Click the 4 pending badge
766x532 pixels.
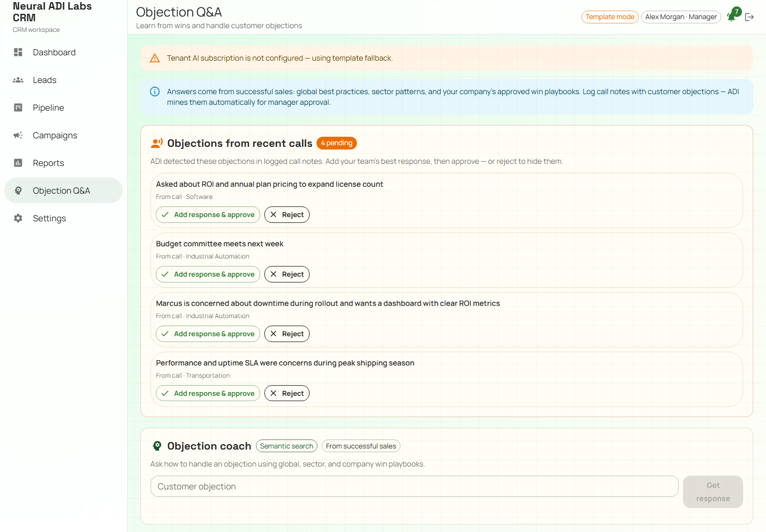click(337, 143)
